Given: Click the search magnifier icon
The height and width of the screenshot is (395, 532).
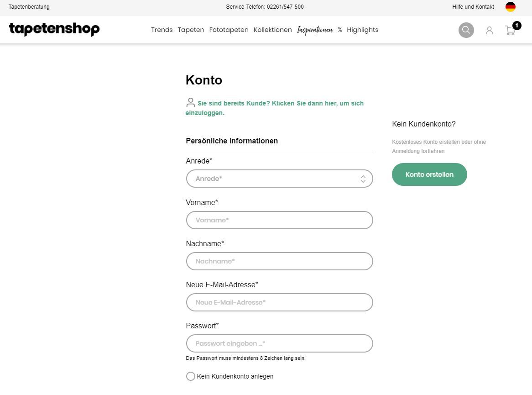Looking at the screenshot, I should point(466,30).
